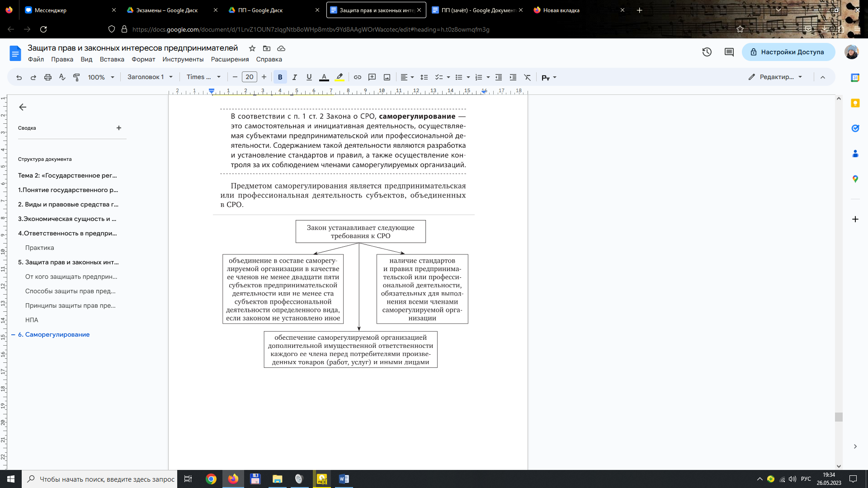
Task: Go to outline item Практика
Action: 40,248
